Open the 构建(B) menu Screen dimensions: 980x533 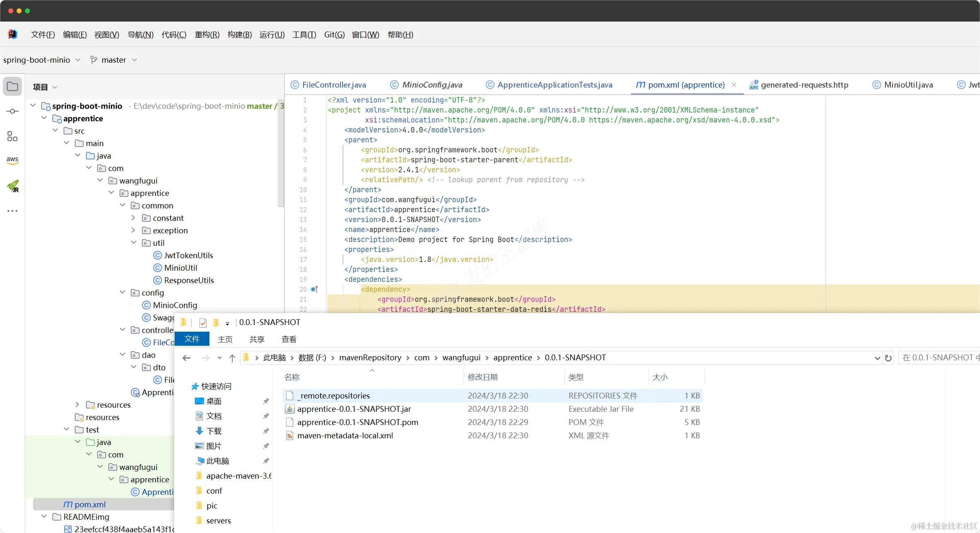(239, 35)
